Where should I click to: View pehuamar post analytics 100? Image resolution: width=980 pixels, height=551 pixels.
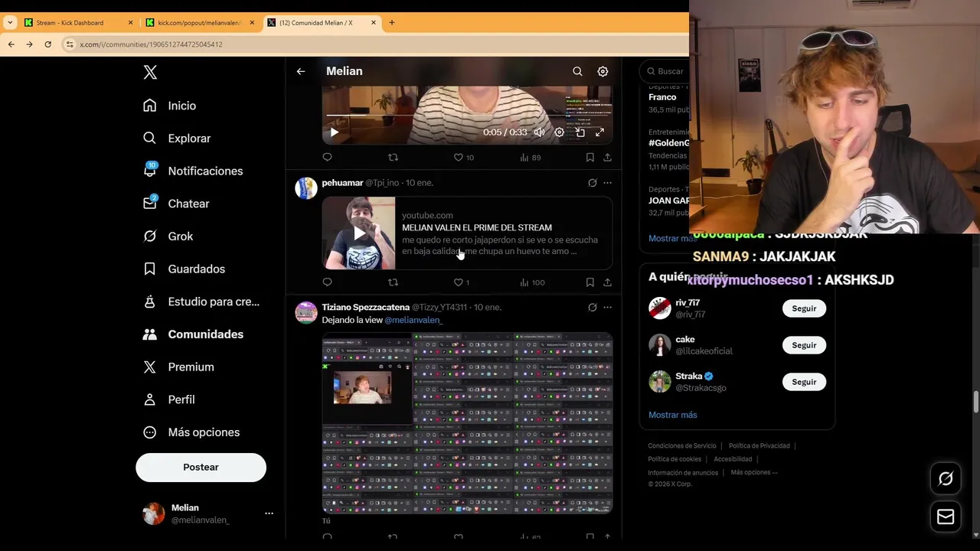pyautogui.click(x=532, y=282)
